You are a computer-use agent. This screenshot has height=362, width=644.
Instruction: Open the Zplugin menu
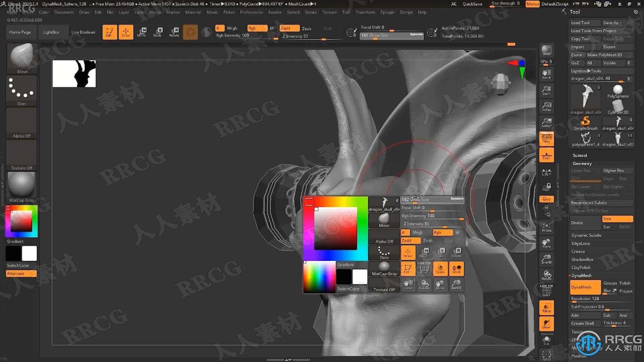coord(387,12)
